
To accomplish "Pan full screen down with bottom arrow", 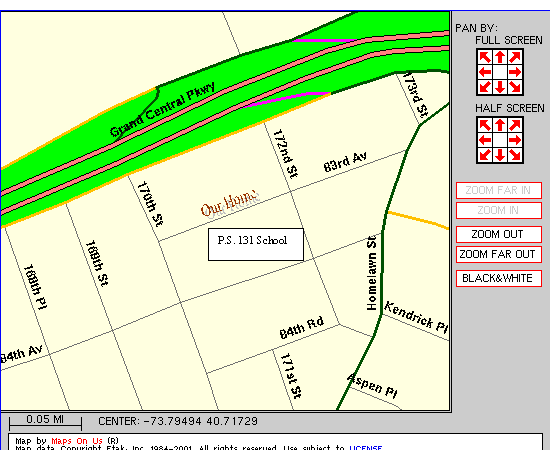I will (500, 87).
